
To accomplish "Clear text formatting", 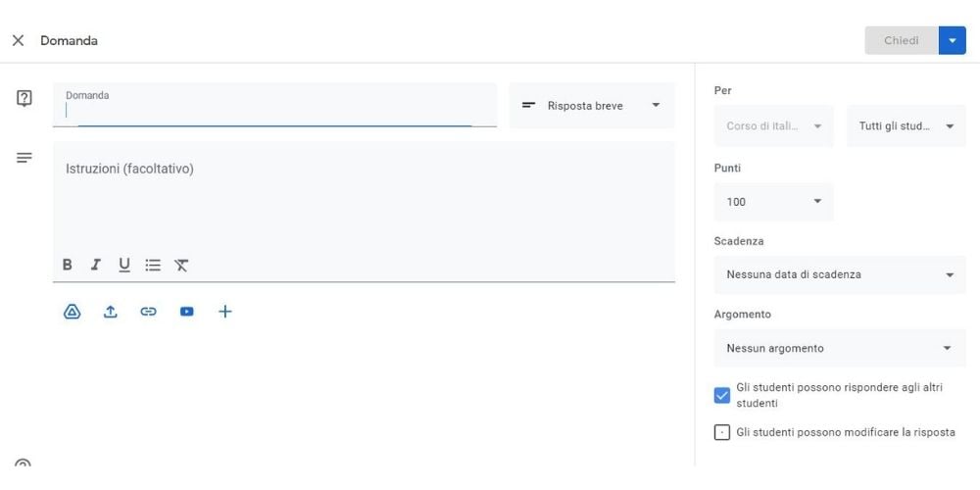I will tap(181, 265).
